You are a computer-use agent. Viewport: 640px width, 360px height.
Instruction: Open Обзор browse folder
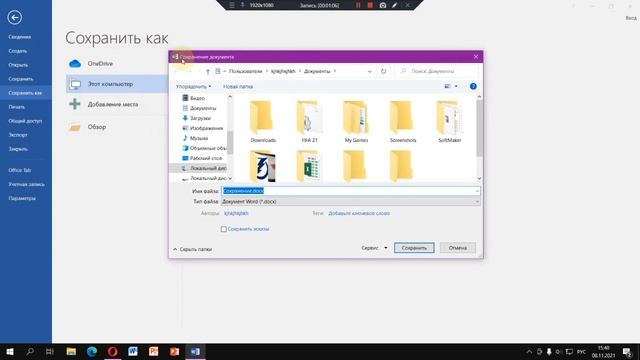click(x=97, y=127)
